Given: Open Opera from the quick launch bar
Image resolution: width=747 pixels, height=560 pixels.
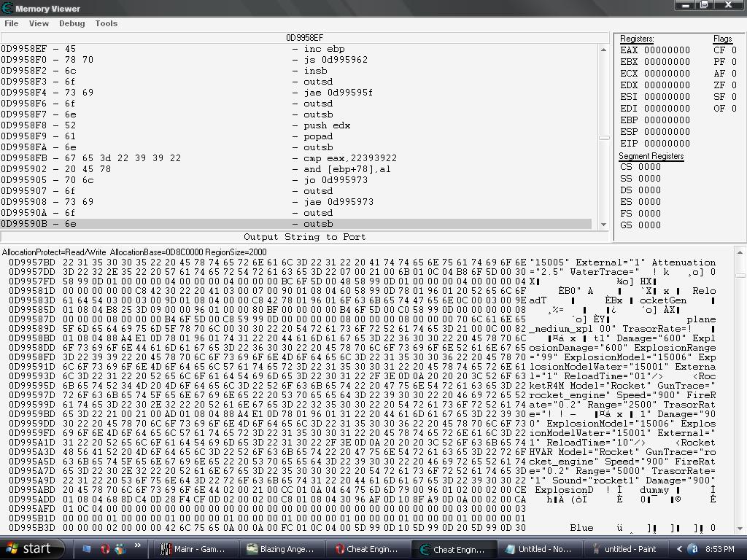Looking at the screenshot, I should [x=104, y=550].
